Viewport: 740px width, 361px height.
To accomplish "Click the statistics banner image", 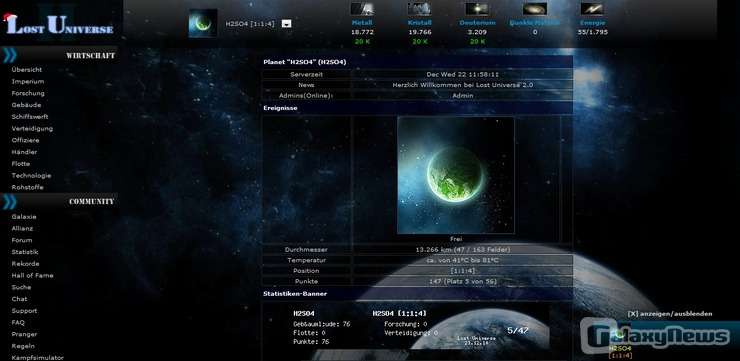I will (x=417, y=327).
